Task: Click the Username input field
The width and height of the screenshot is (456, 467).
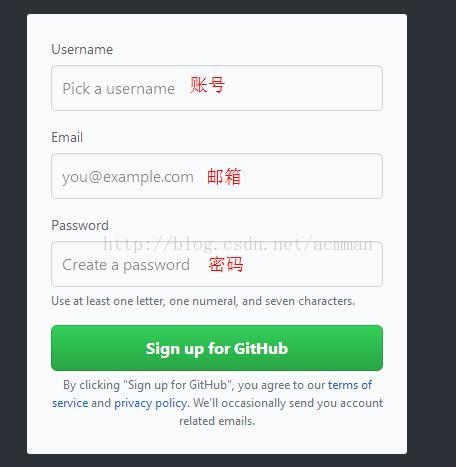Action: pos(217,88)
